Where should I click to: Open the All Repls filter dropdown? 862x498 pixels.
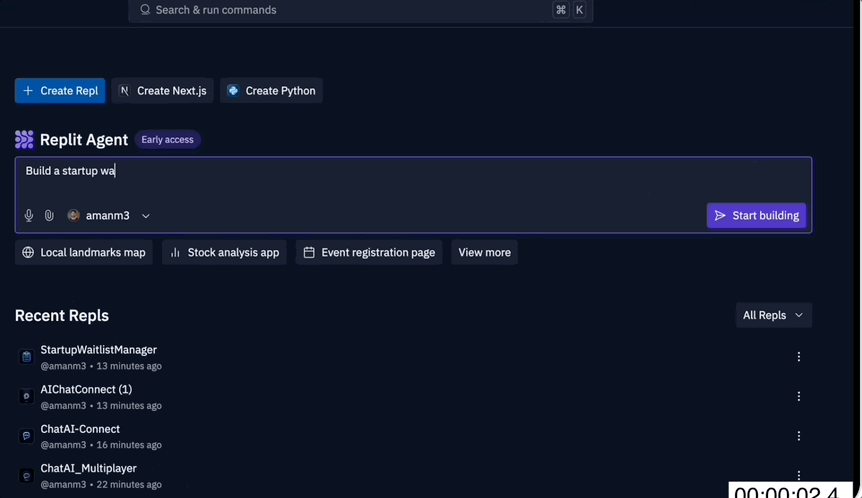coord(773,315)
